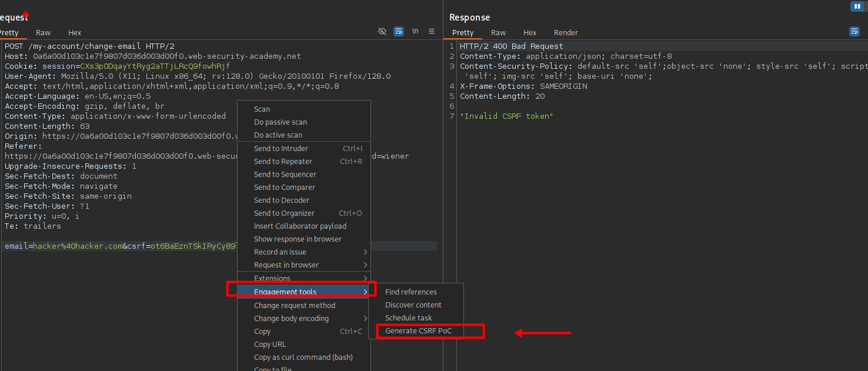Select the Response Hex tab
The height and width of the screenshot is (371, 868).
530,33
